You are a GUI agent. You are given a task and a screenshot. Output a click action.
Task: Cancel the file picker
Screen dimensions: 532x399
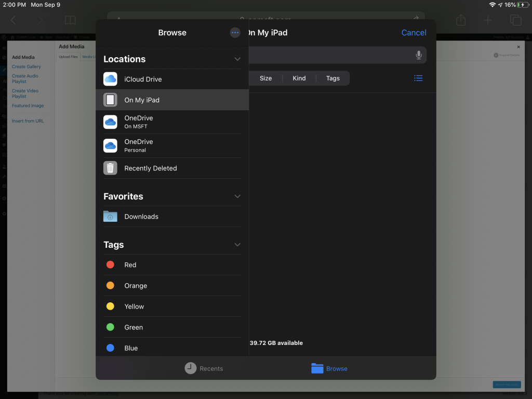(x=413, y=32)
